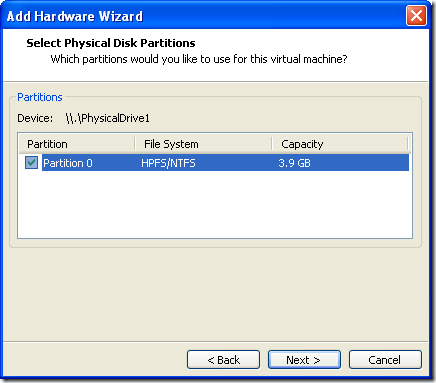Click the HPFS/NTFS file system cell
This screenshot has height=383, width=436.
pyautogui.click(x=168, y=163)
